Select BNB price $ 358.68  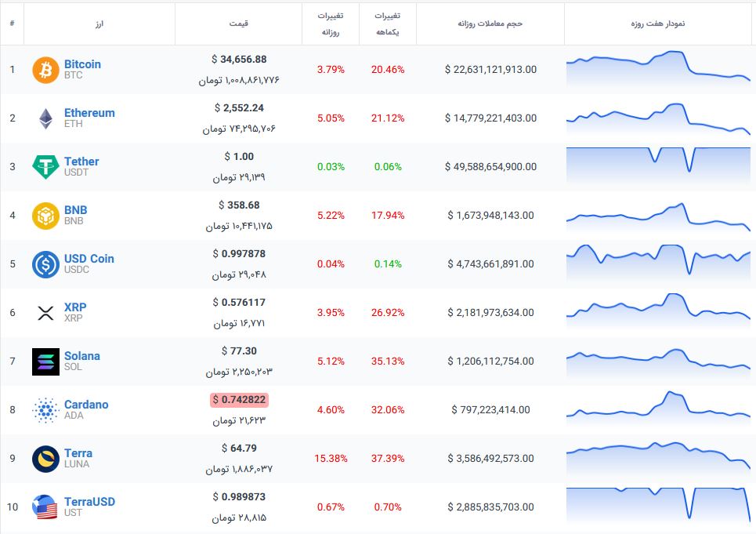239,205
